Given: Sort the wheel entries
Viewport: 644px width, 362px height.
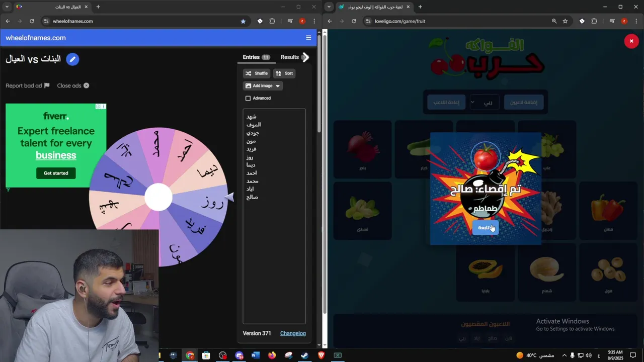Looking at the screenshot, I should pyautogui.click(x=284, y=73).
